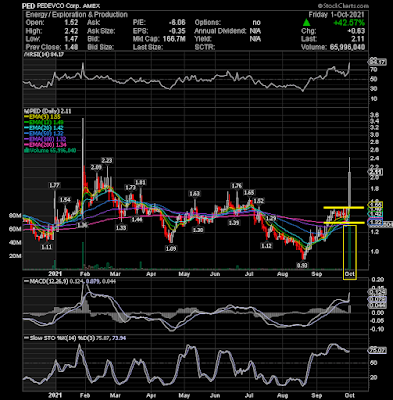Click the 1.63 price peak label
This screenshot has width=393, height=400.
(194, 193)
